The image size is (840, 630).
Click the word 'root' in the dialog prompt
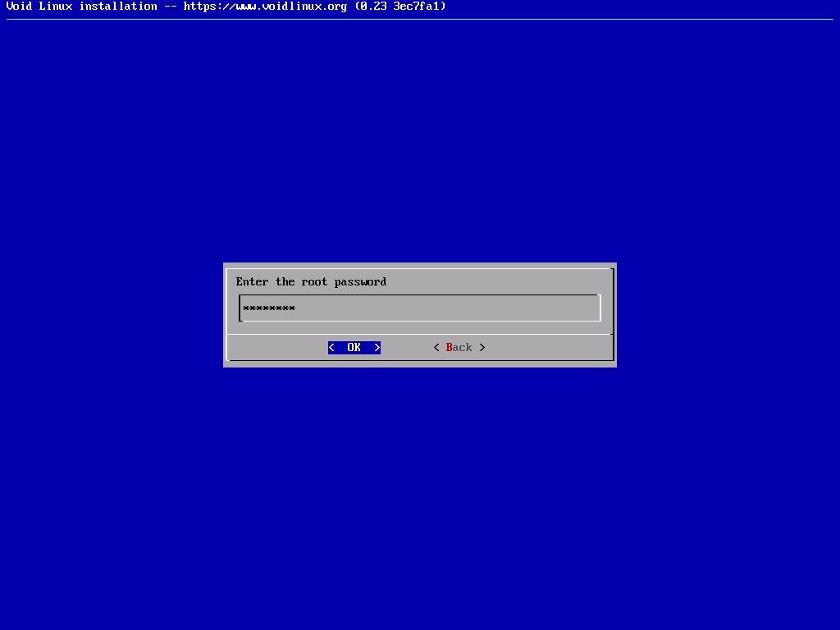point(314,281)
